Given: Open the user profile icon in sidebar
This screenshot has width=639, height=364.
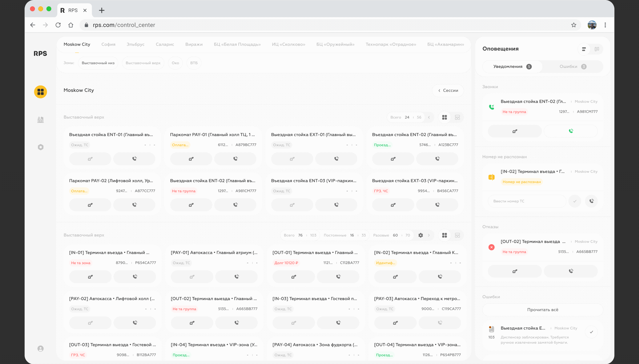Looking at the screenshot, I should click(x=41, y=349).
